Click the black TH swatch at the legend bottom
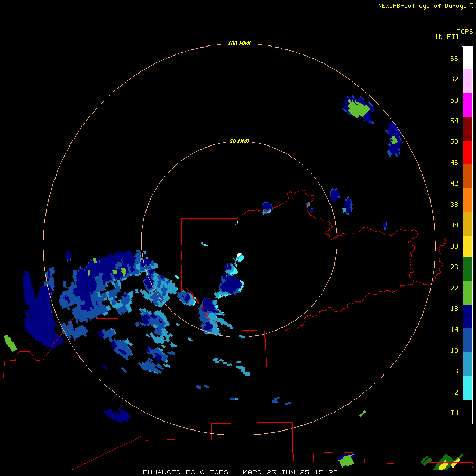Screen dimensions: 476x476 pyautogui.click(x=467, y=411)
